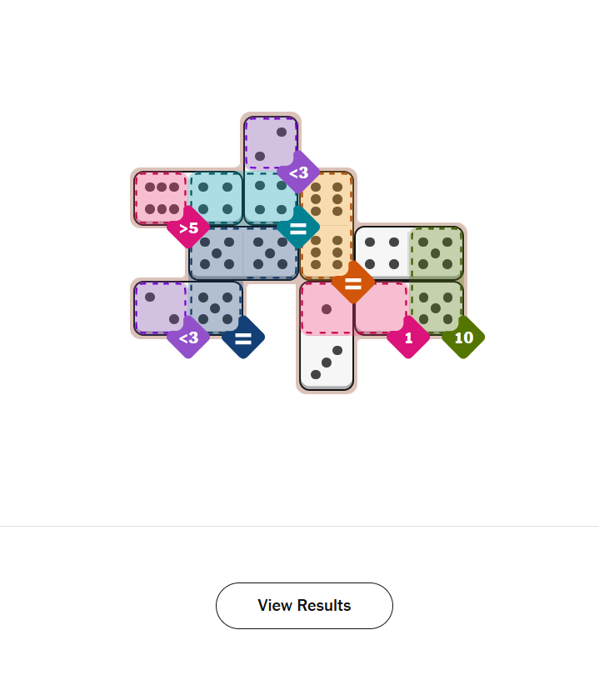This screenshot has width=599, height=700.
Task: Click the blank pink domino half
Action: pos(380,307)
